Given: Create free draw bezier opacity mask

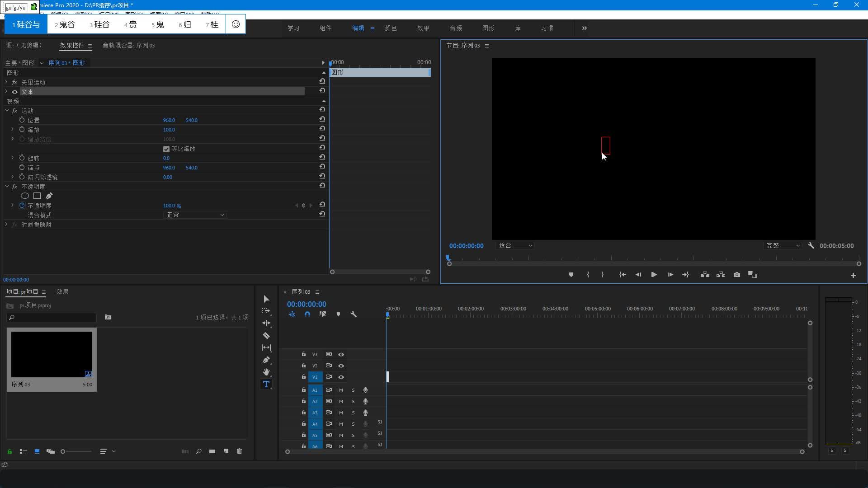Looking at the screenshot, I should coord(49,196).
